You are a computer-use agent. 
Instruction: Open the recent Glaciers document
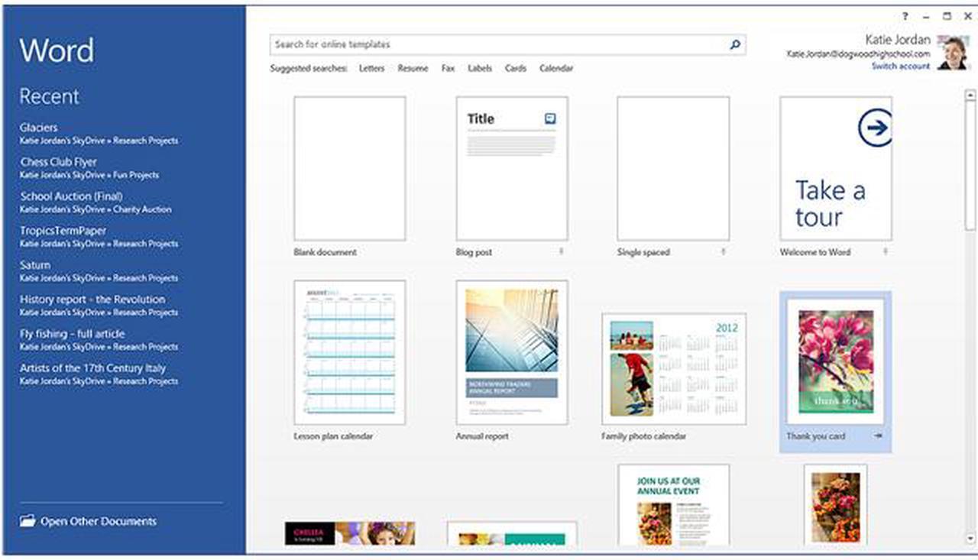(99, 133)
